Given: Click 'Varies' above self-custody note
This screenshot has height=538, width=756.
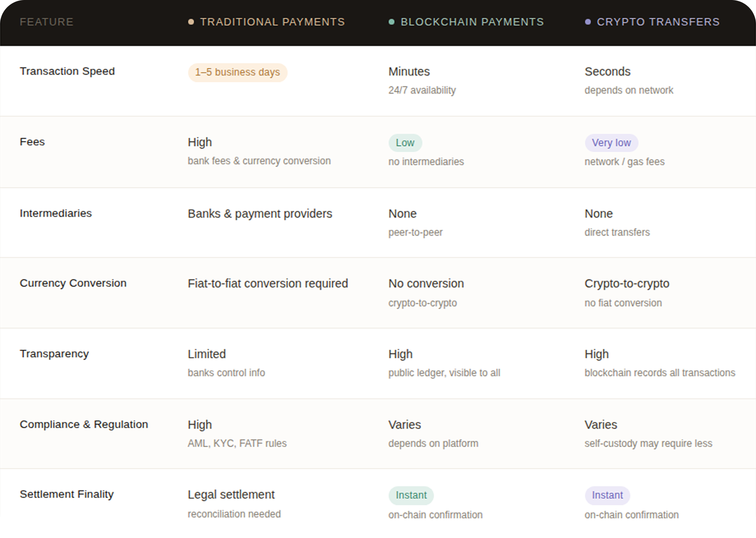Looking at the screenshot, I should [601, 425].
